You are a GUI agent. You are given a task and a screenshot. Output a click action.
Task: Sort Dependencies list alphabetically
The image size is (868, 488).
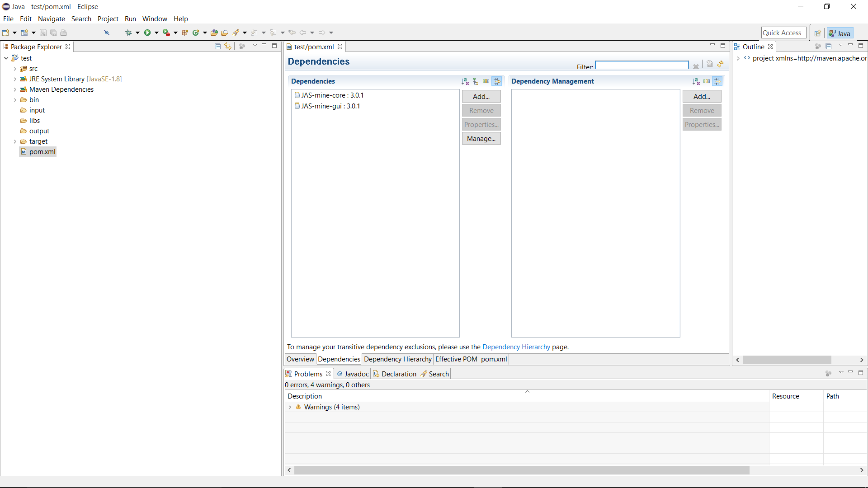click(465, 81)
